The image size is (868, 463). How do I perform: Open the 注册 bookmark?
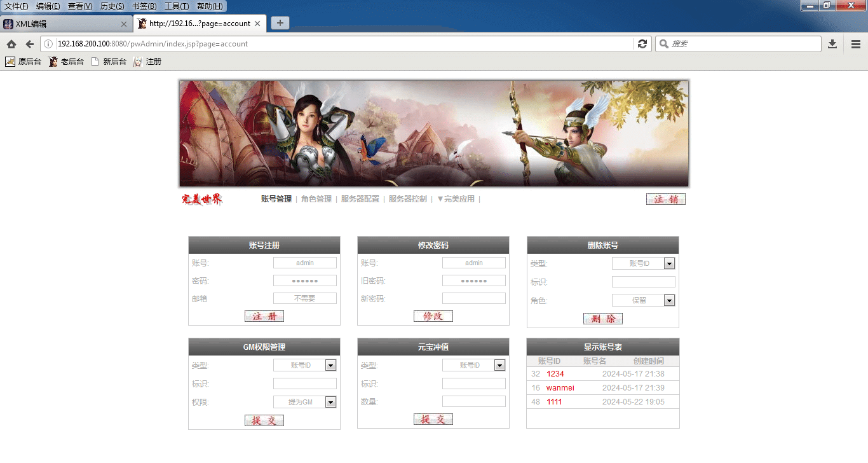click(147, 62)
